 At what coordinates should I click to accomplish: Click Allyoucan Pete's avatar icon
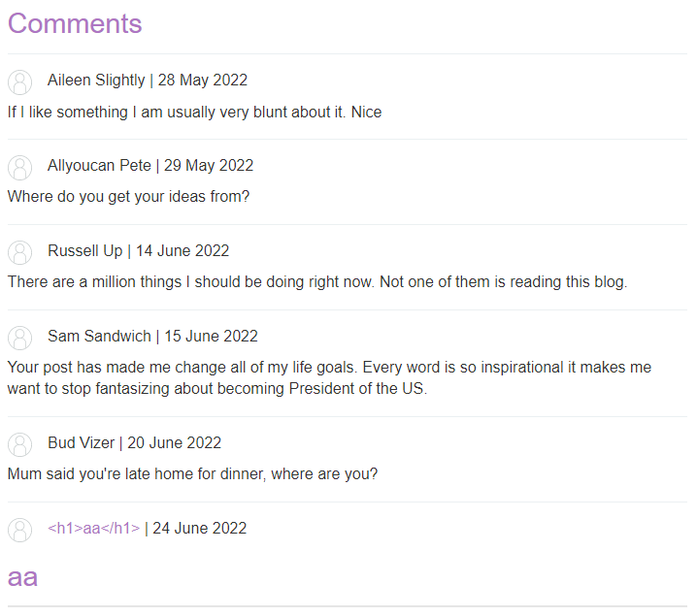click(20, 167)
